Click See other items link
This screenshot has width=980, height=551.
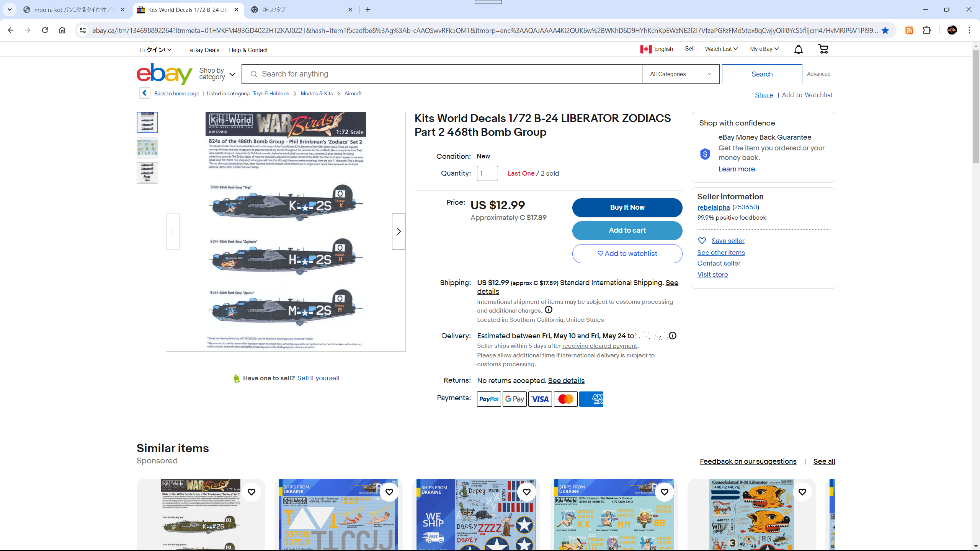tap(721, 253)
